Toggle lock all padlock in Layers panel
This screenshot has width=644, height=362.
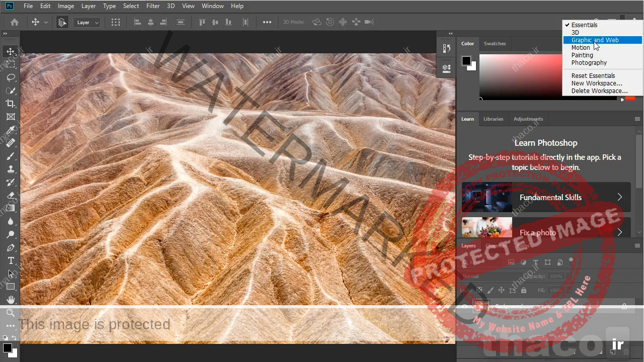coord(524,290)
